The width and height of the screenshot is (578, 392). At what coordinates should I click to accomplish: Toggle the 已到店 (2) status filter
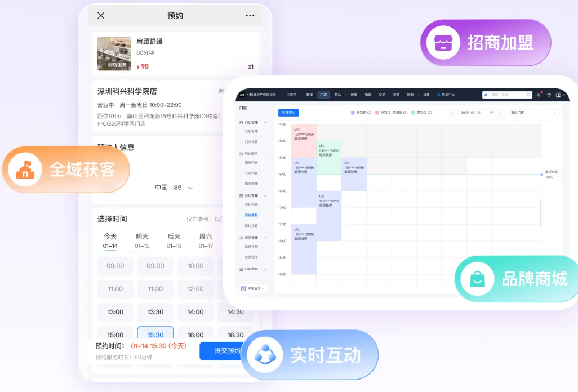click(420, 112)
